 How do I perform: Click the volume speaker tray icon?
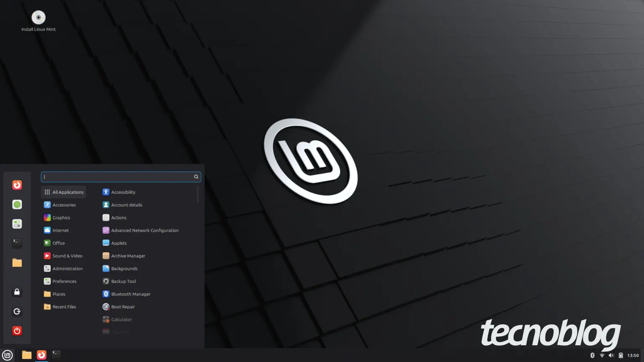point(611,355)
